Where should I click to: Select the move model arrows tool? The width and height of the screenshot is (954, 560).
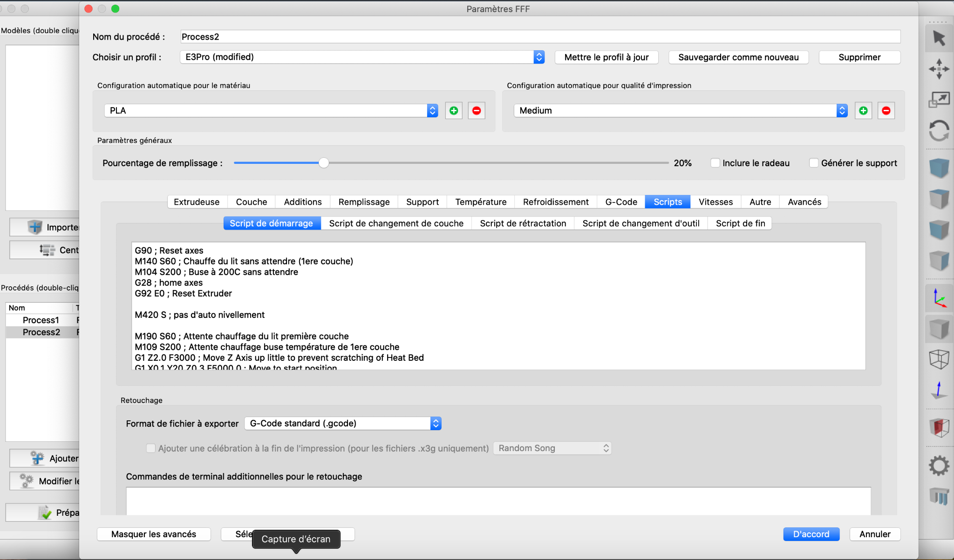(x=939, y=69)
